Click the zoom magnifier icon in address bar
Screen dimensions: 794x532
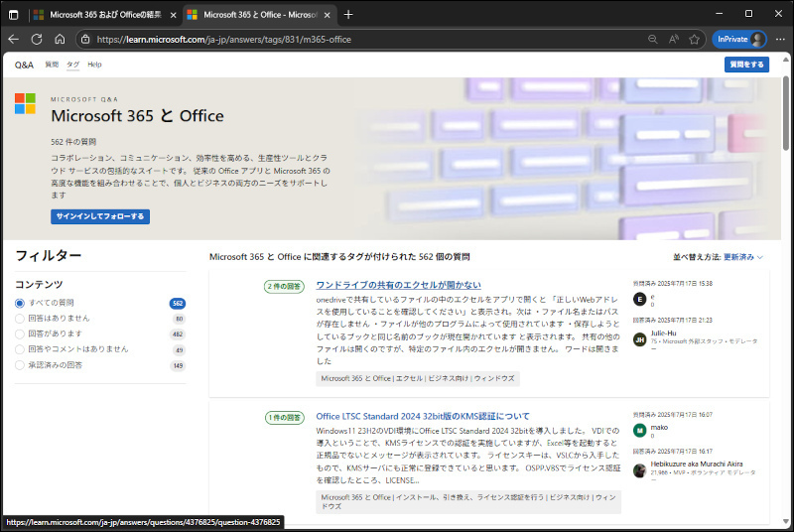coord(652,39)
